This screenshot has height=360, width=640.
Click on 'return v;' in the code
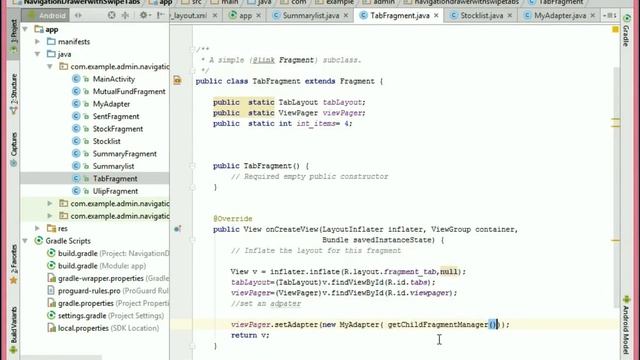(250, 335)
